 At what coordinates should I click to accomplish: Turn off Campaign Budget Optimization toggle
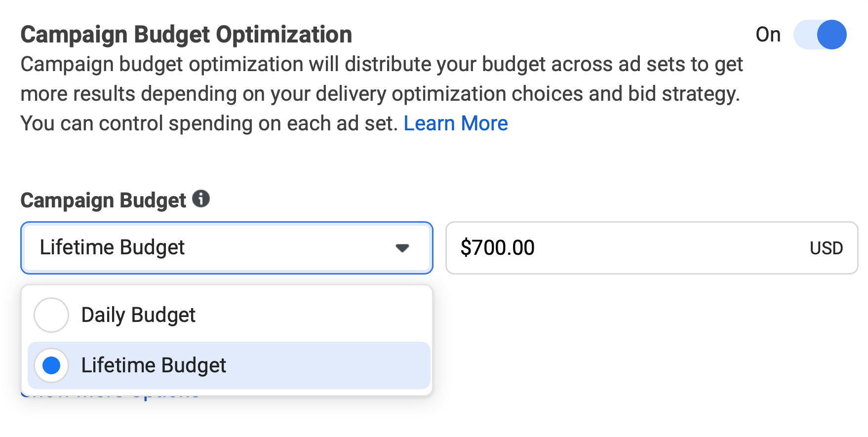820,35
